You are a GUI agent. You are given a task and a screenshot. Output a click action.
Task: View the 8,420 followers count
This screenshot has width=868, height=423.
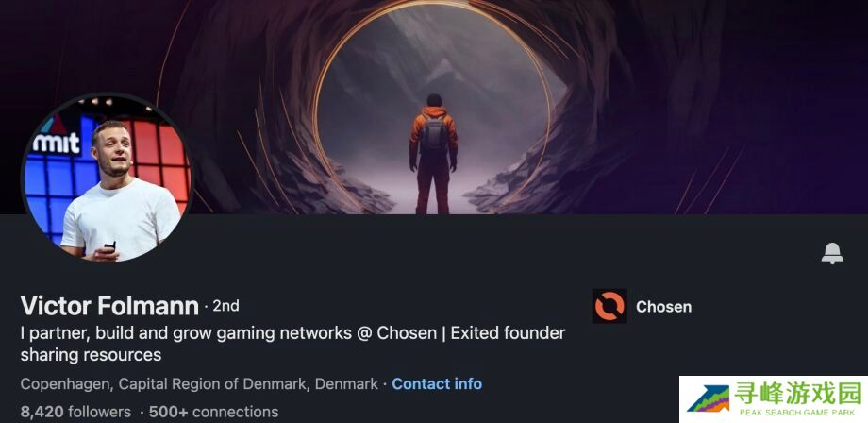tap(75, 412)
